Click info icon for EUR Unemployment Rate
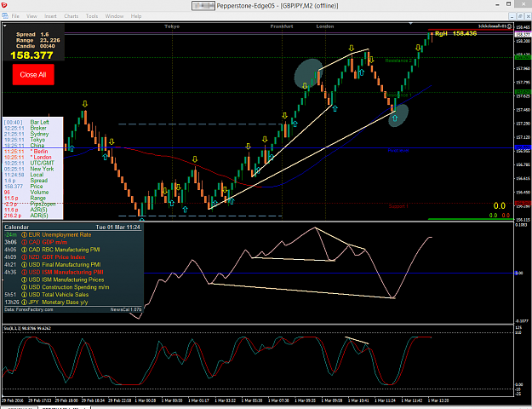The width and height of the screenshot is (532, 409). click(x=24, y=234)
